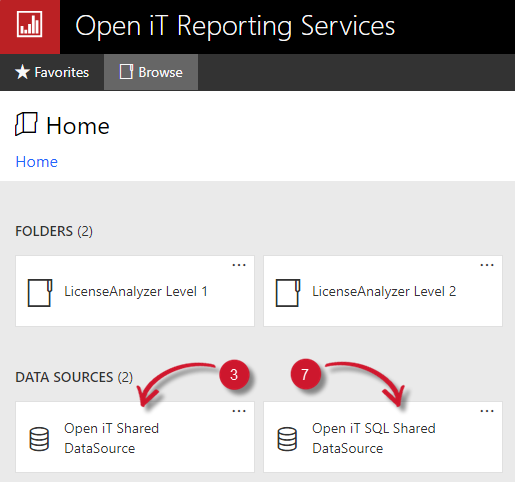This screenshot has width=515, height=482.
Task: Click the star icon beside Favorites
Action: (x=23, y=72)
